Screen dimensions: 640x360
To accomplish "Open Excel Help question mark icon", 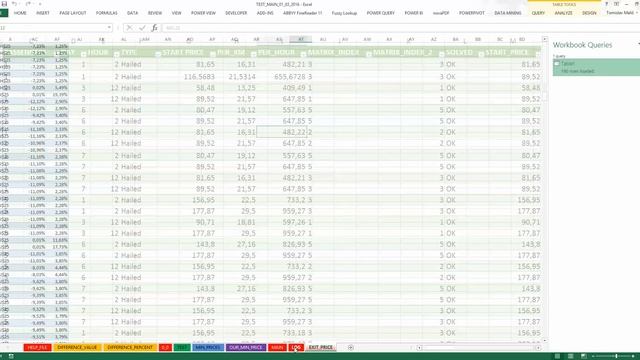I will point(607,4).
